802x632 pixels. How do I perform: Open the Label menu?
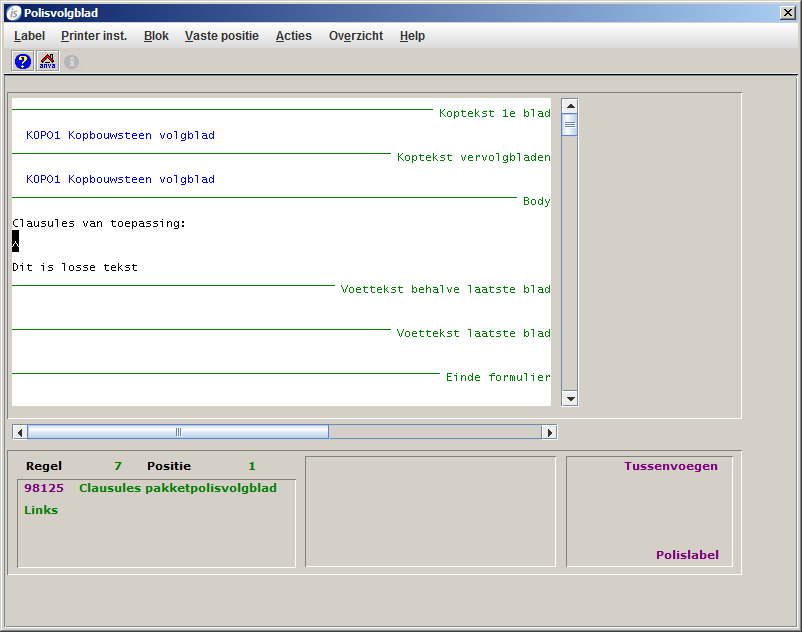point(29,36)
